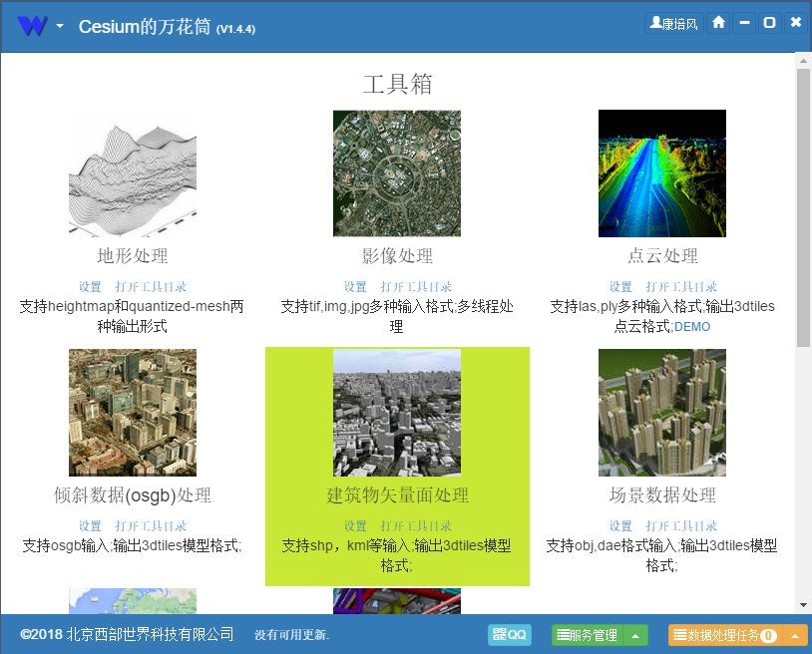The height and width of the screenshot is (654, 812).
Task: Click the scrollbar up arrow
Action: 803,61
